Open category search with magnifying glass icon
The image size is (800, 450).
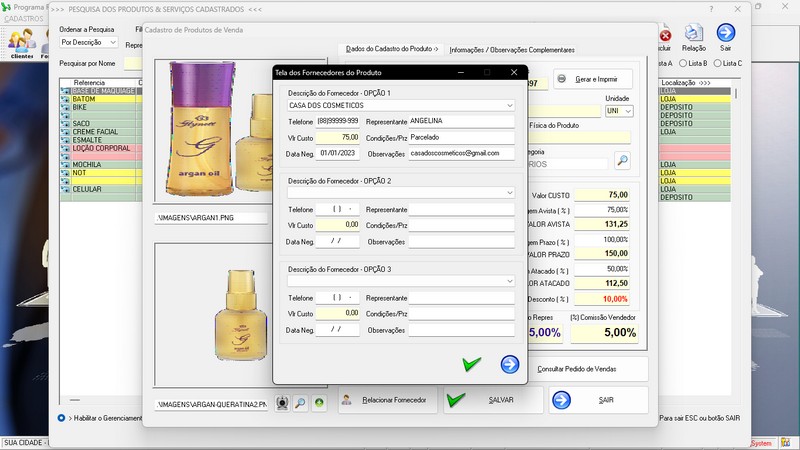coord(622,160)
